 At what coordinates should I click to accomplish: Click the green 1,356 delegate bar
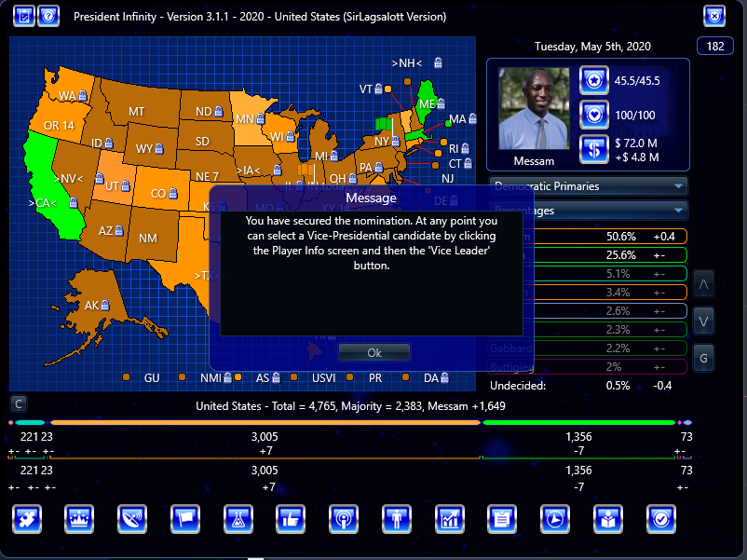tap(578, 422)
